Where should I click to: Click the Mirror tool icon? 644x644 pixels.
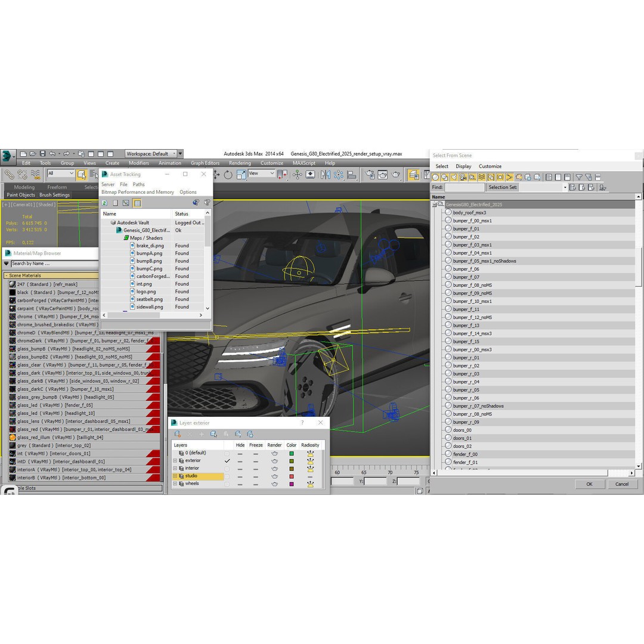coord(326,175)
